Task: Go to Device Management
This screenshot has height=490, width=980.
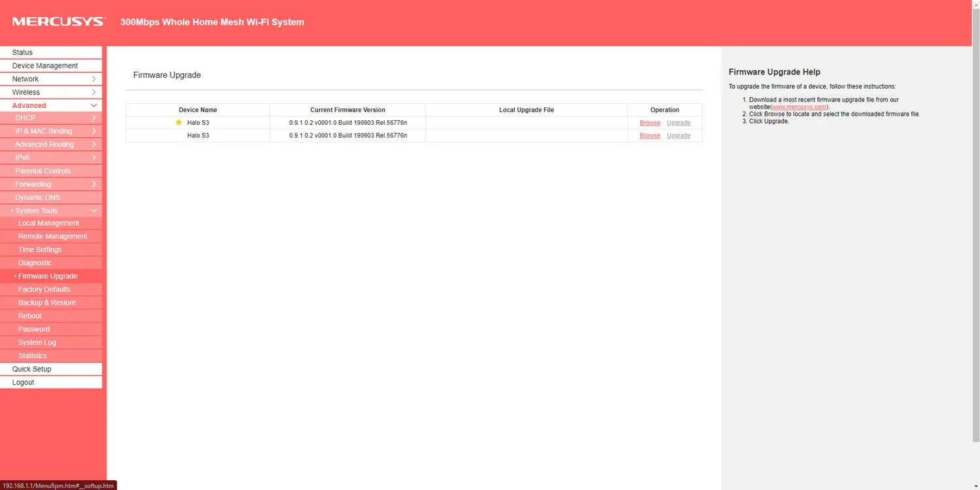Action: coord(51,65)
